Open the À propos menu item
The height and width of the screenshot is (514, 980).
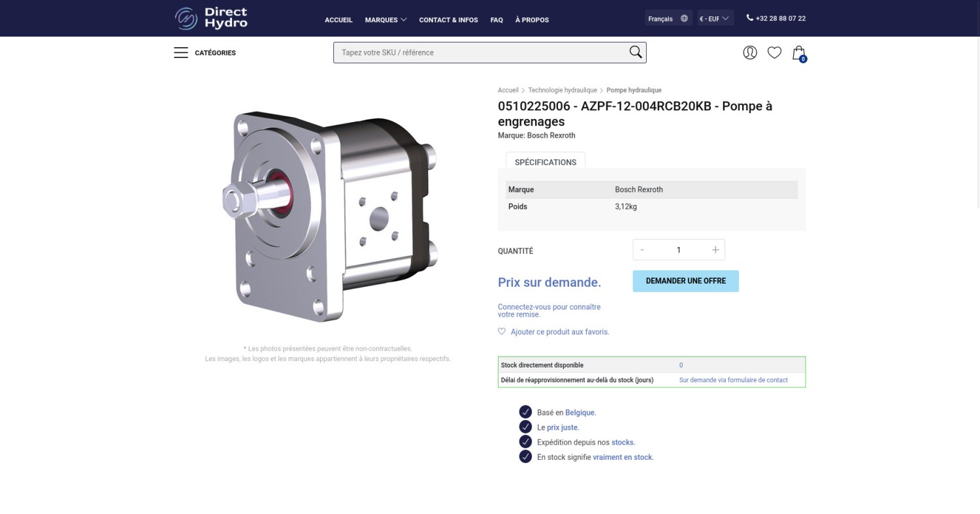click(532, 20)
